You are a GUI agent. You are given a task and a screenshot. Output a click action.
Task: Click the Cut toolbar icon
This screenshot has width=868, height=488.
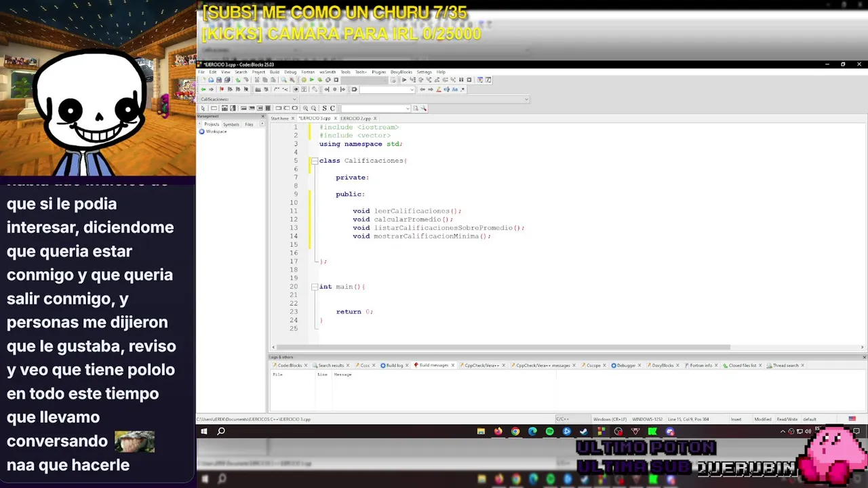[257, 79]
